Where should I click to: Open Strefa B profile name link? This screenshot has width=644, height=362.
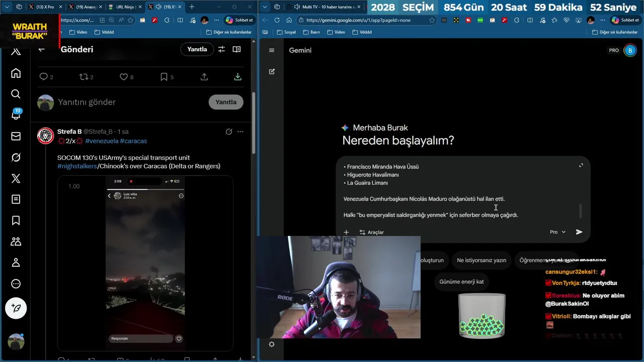point(69,132)
